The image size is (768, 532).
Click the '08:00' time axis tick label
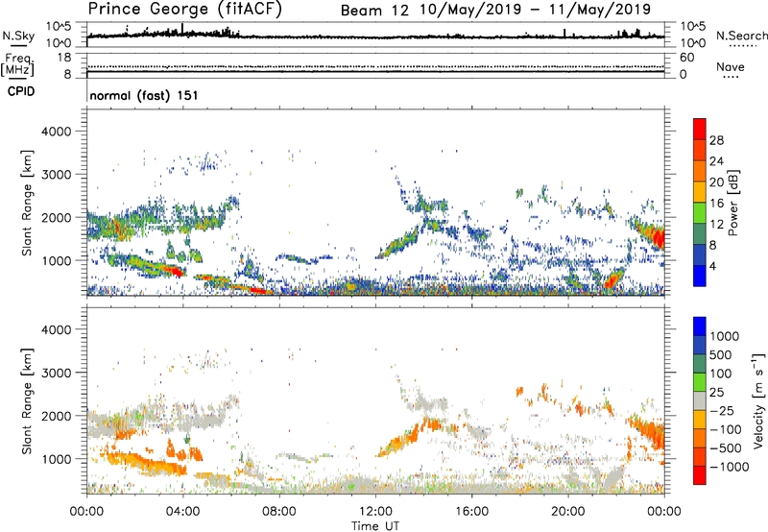coord(279,512)
